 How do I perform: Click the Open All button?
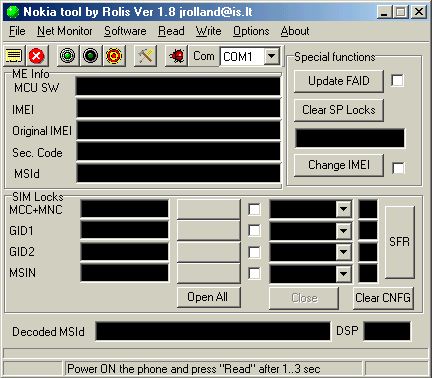coord(208,297)
